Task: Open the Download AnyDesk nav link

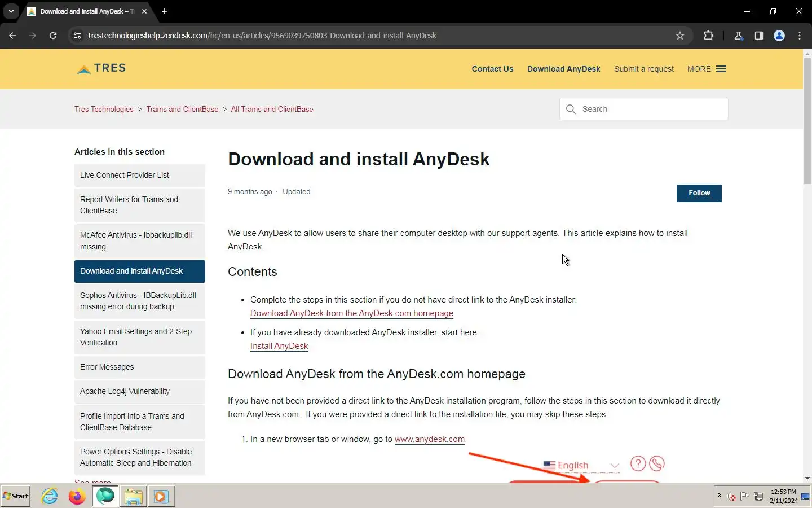Action: pos(563,69)
